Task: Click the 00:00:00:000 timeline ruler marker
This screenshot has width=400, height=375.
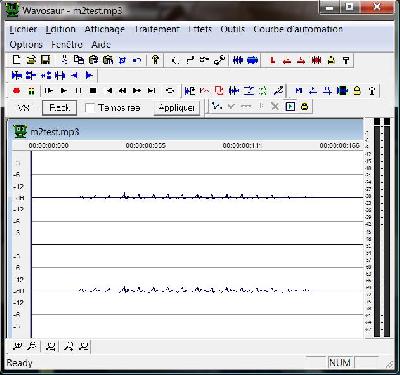Action: tap(49, 146)
